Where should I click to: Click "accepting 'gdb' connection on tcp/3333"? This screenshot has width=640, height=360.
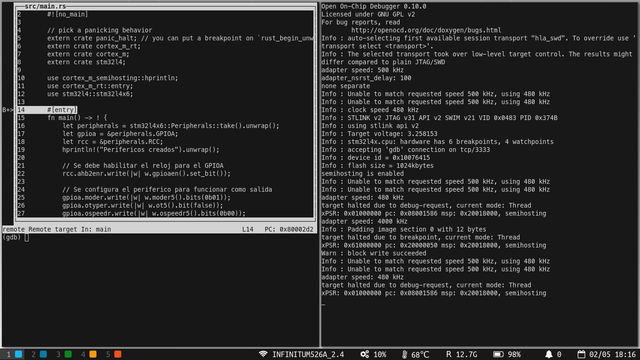pos(406,150)
